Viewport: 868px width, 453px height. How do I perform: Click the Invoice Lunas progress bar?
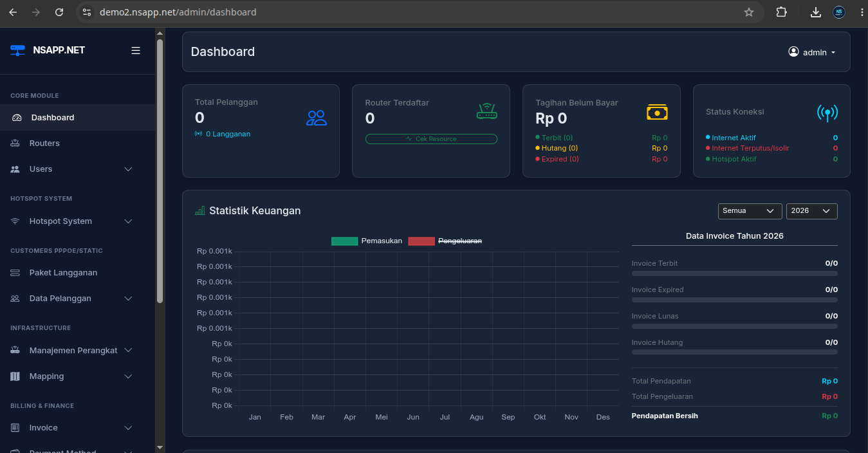tap(735, 326)
